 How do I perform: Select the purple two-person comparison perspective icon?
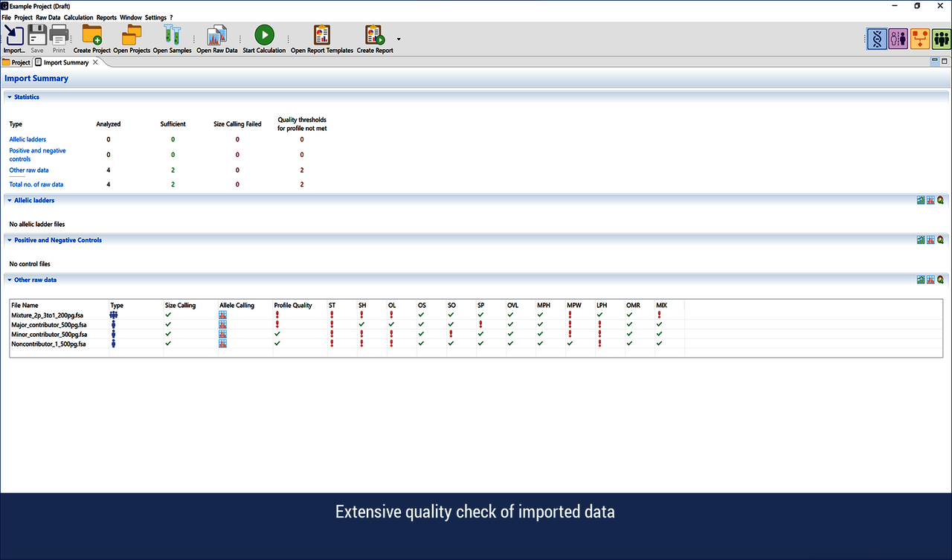[898, 39]
